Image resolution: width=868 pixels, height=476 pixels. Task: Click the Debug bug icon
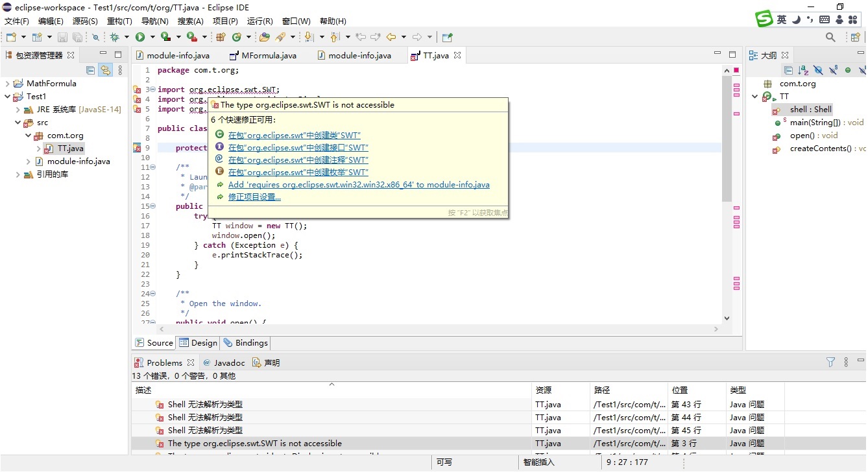[115, 37]
